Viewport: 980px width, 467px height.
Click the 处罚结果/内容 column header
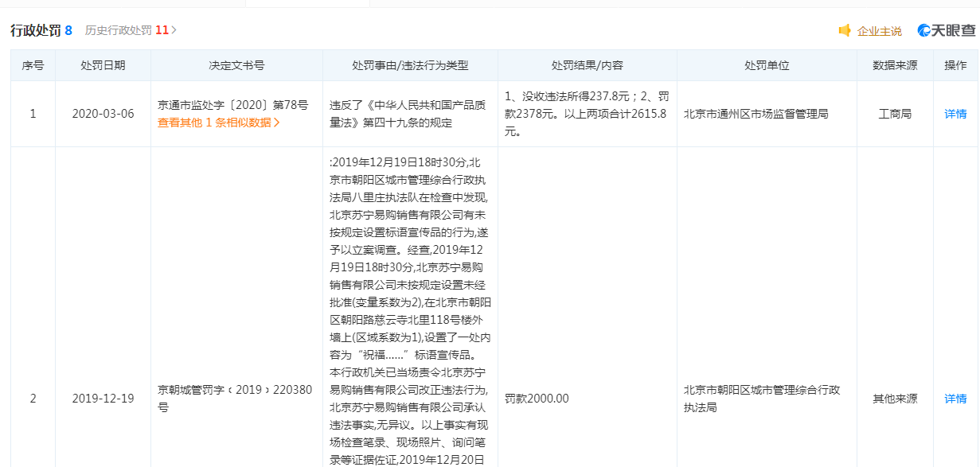click(587, 65)
